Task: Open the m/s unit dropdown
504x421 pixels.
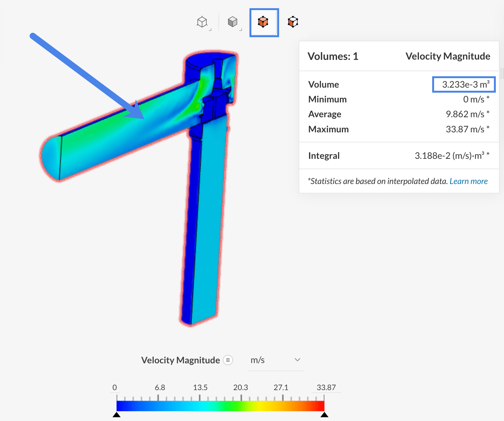Action: (x=275, y=360)
